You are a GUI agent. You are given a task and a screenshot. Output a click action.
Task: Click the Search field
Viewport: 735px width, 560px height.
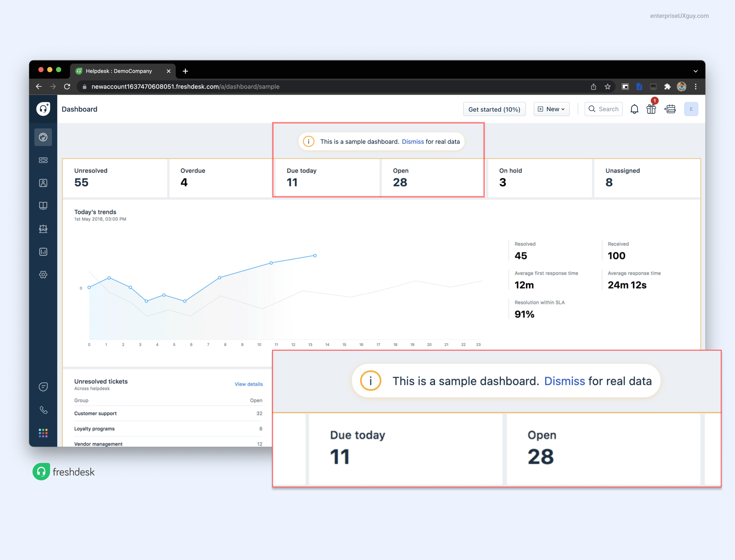click(x=603, y=109)
